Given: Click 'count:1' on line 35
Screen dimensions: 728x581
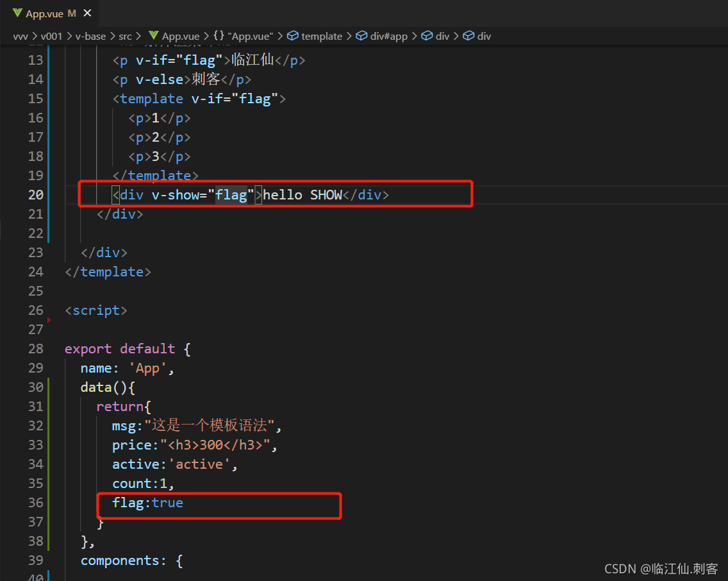Looking at the screenshot, I should pos(140,484).
